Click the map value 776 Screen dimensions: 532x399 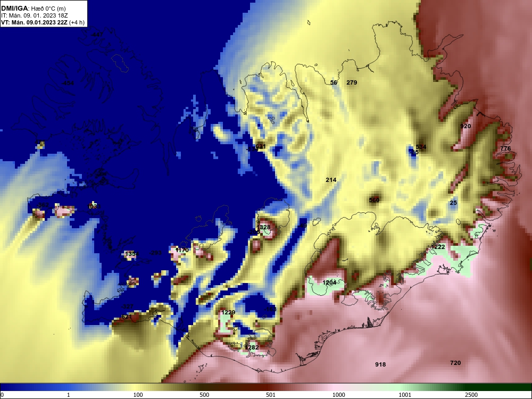[505, 148]
